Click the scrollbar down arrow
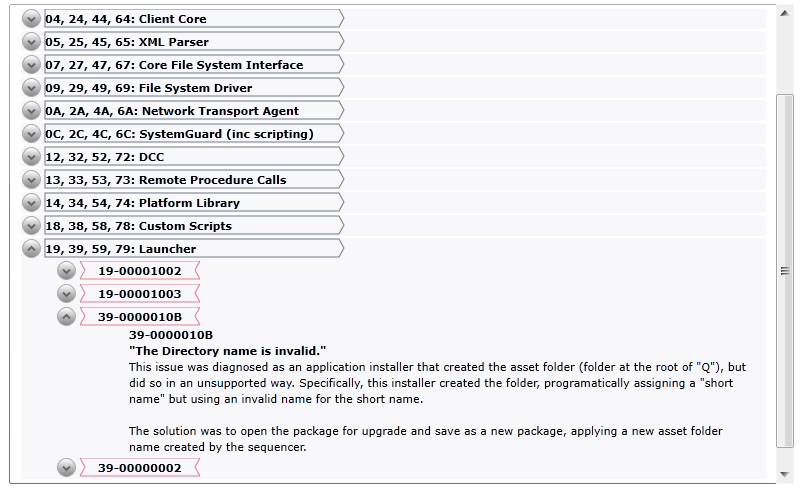 785,474
